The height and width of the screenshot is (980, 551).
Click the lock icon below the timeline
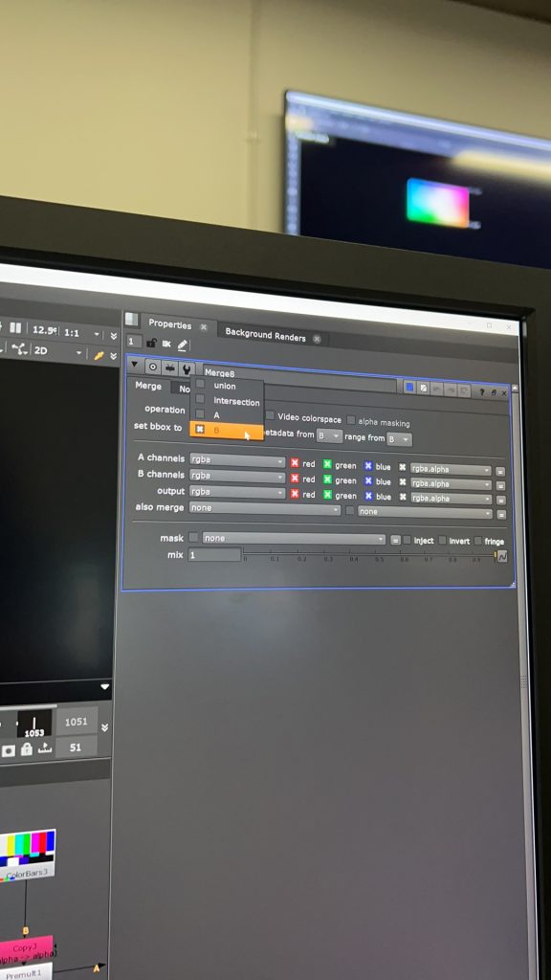click(x=26, y=749)
